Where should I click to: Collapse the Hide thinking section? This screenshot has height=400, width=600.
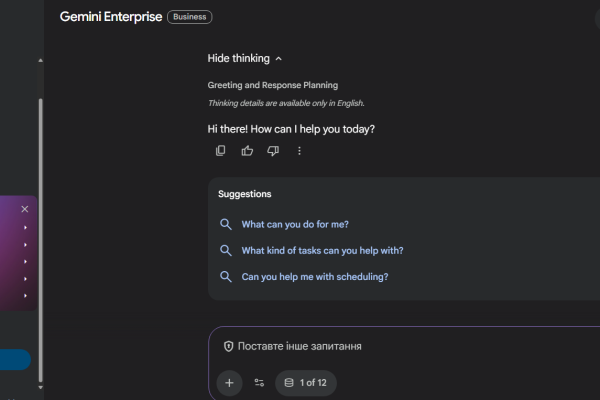coord(245,58)
